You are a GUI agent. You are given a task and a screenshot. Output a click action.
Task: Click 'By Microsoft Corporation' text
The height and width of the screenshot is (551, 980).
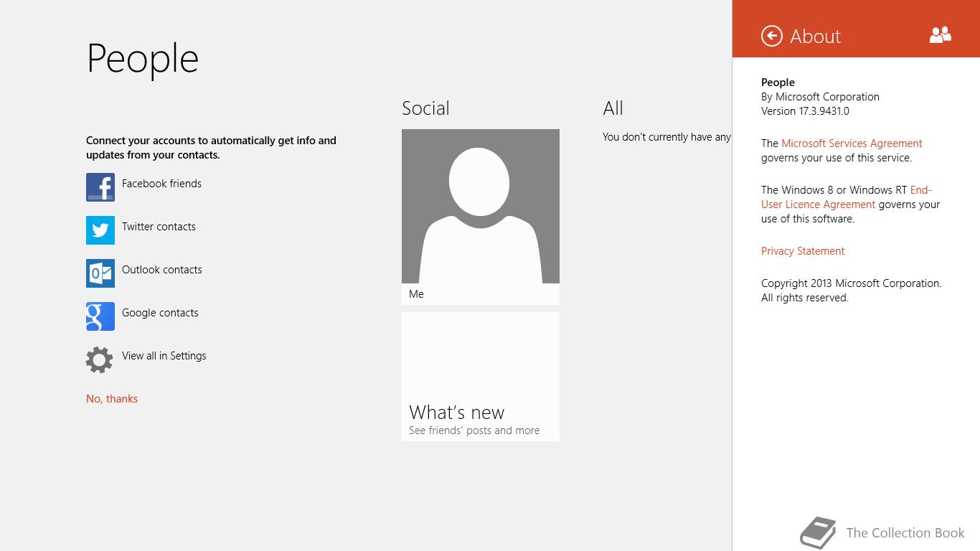pos(820,97)
